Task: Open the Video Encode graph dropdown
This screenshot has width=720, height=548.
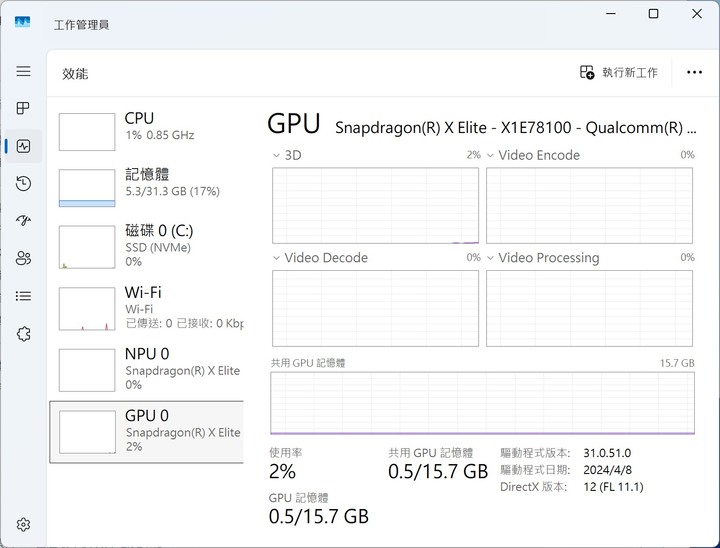Action: tap(491, 156)
